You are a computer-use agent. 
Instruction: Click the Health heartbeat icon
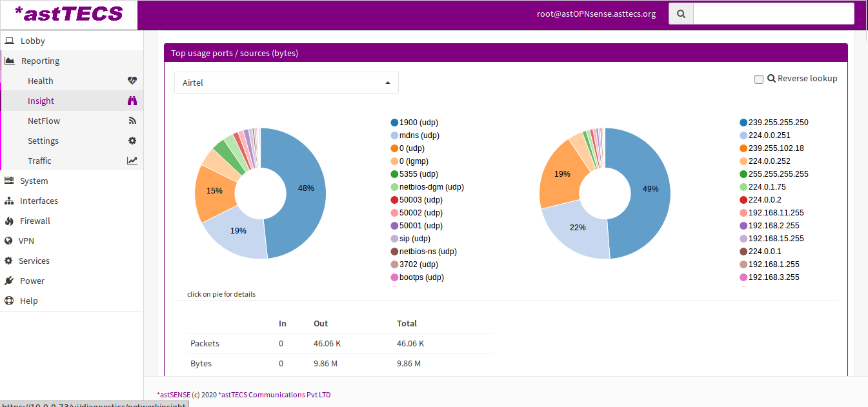(x=132, y=81)
